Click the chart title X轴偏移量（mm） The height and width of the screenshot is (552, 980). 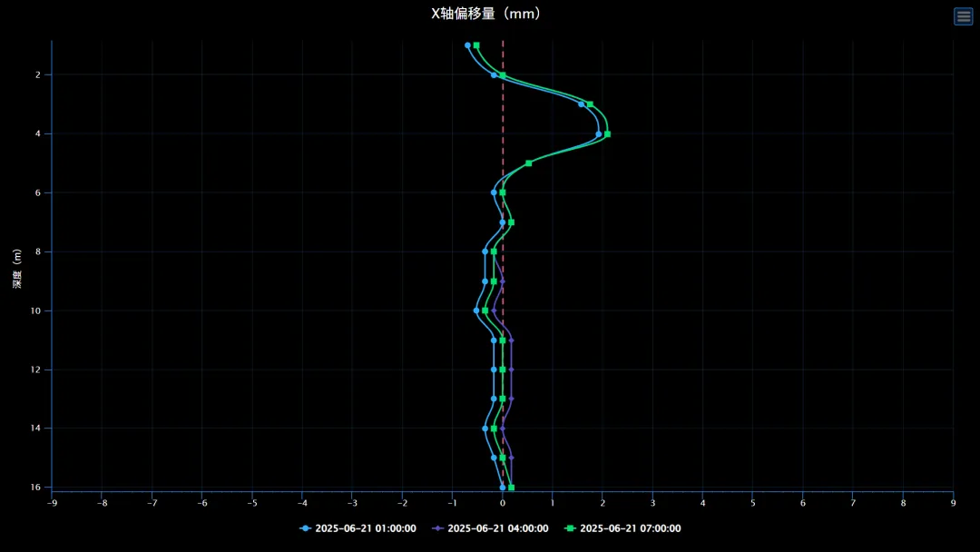click(486, 14)
